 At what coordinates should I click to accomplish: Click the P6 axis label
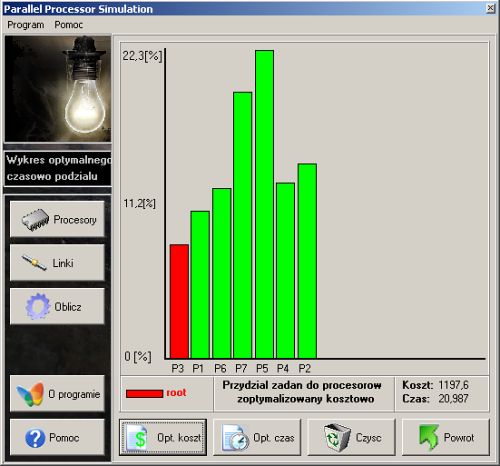(220, 368)
